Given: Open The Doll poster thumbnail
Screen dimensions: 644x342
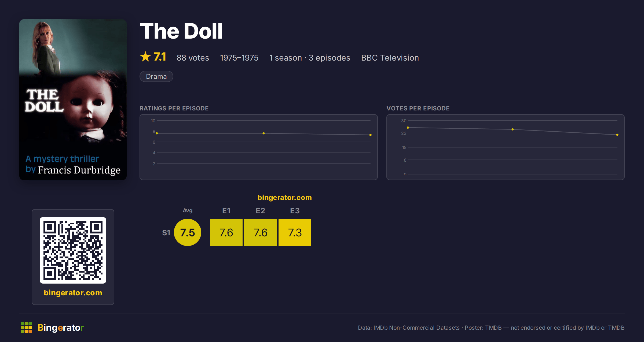Looking at the screenshot, I should (73, 100).
